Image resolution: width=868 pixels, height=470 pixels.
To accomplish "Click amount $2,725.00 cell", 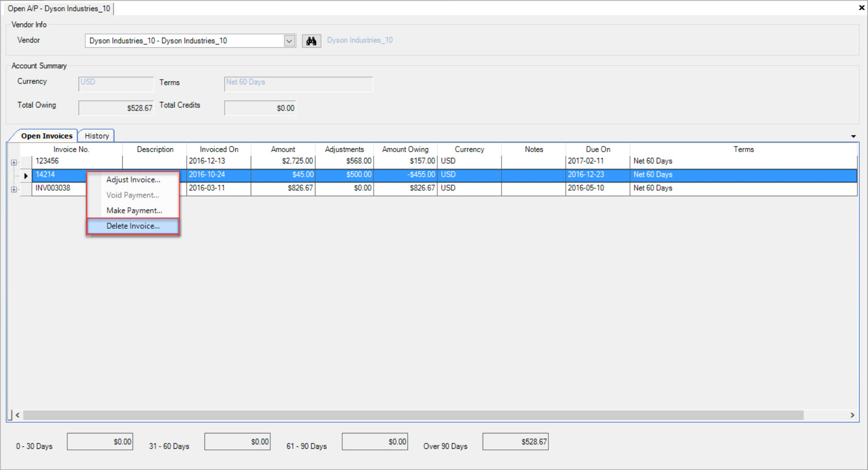I will (283, 161).
